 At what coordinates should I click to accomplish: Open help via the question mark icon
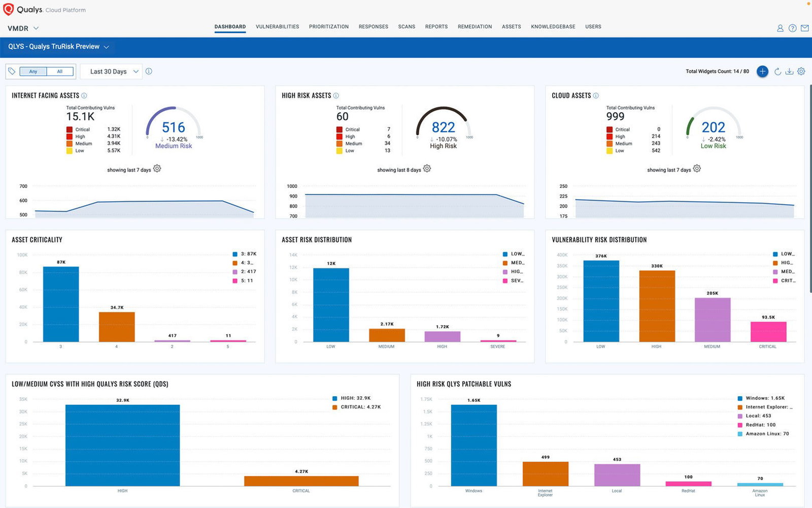792,28
